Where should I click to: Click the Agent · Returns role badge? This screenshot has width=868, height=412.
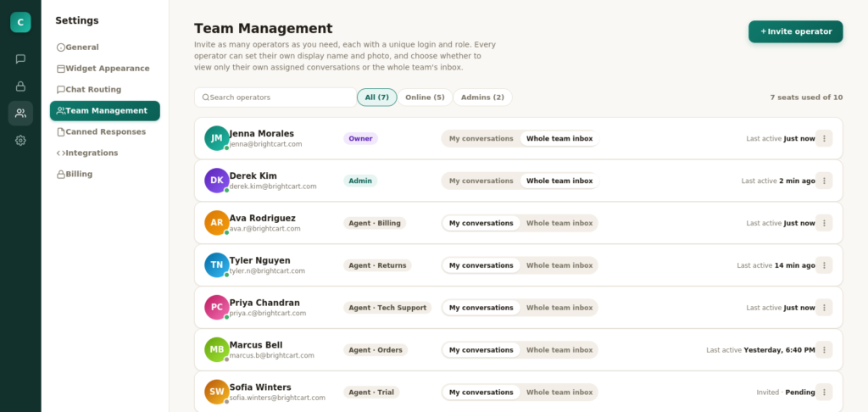point(377,265)
